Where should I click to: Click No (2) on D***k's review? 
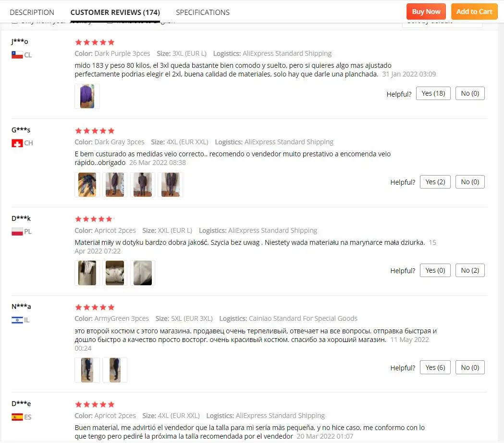pos(469,270)
